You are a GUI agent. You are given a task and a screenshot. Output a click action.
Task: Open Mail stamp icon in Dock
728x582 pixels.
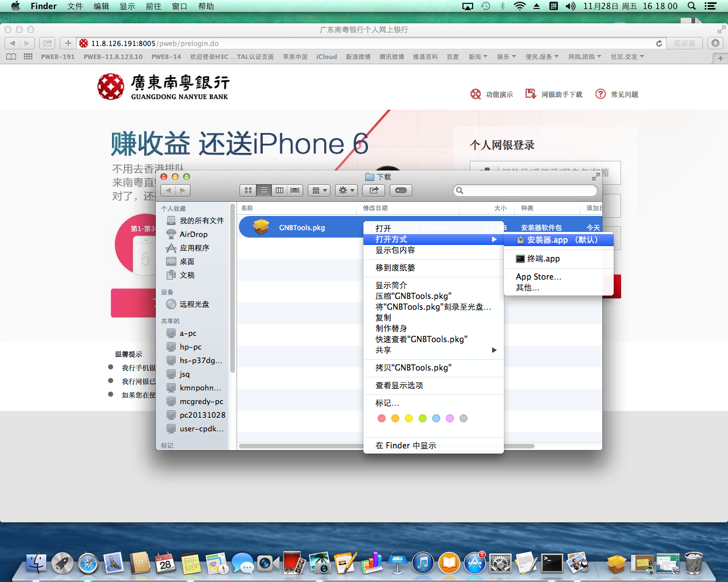pos(114,563)
